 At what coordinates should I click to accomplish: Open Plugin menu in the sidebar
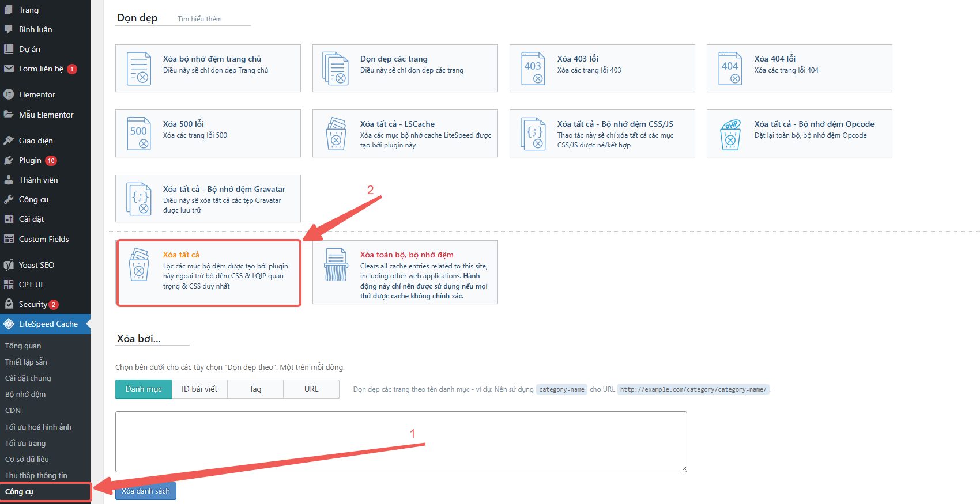pyautogui.click(x=30, y=160)
